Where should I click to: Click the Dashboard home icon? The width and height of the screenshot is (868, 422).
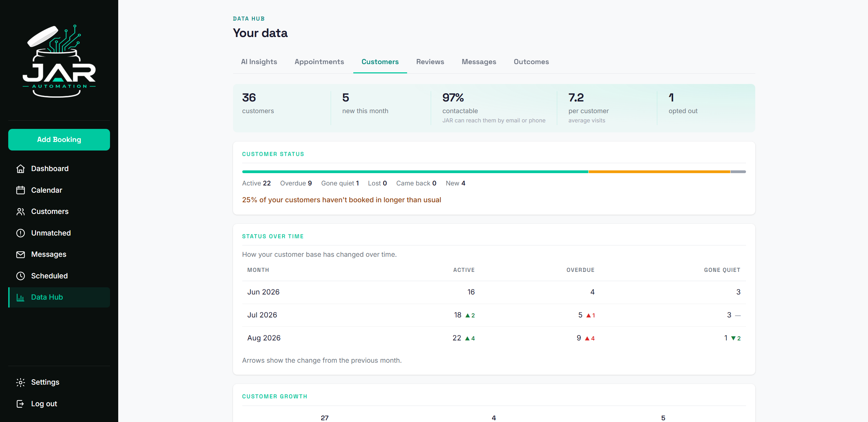point(21,169)
